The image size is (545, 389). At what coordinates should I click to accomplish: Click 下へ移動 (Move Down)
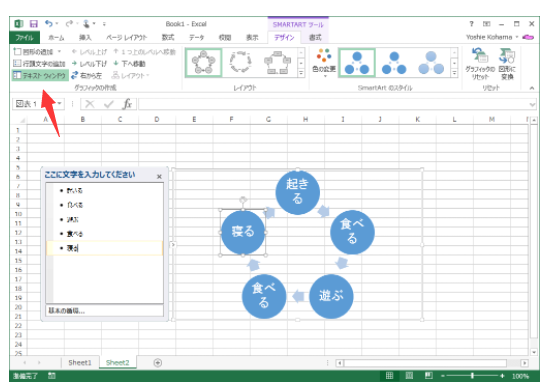coord(129,64)
